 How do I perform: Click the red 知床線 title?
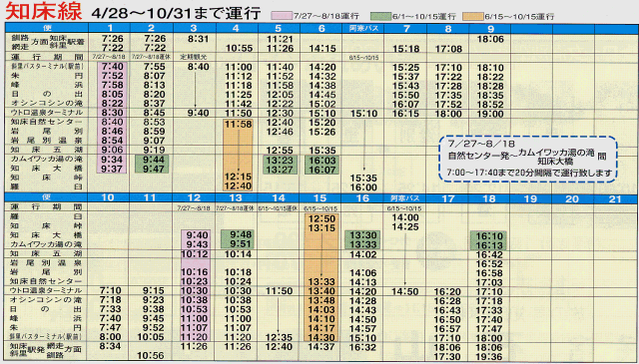pos(44,12)
